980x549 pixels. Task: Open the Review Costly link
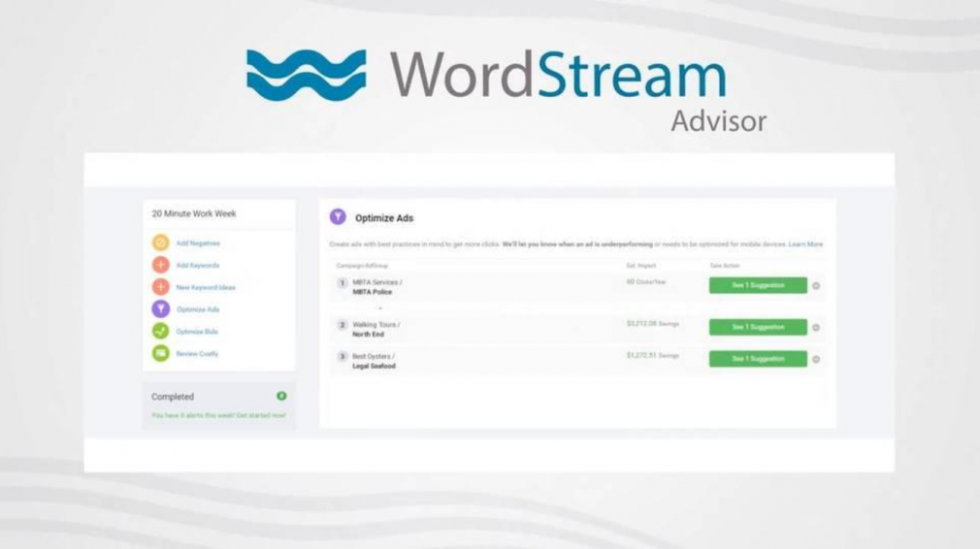pos(197,353)
